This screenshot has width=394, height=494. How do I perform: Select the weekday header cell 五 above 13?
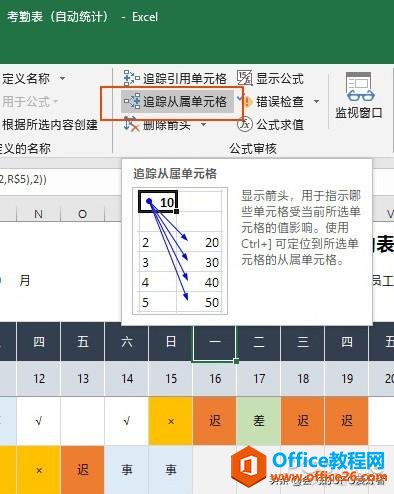(x=83, y=342)
